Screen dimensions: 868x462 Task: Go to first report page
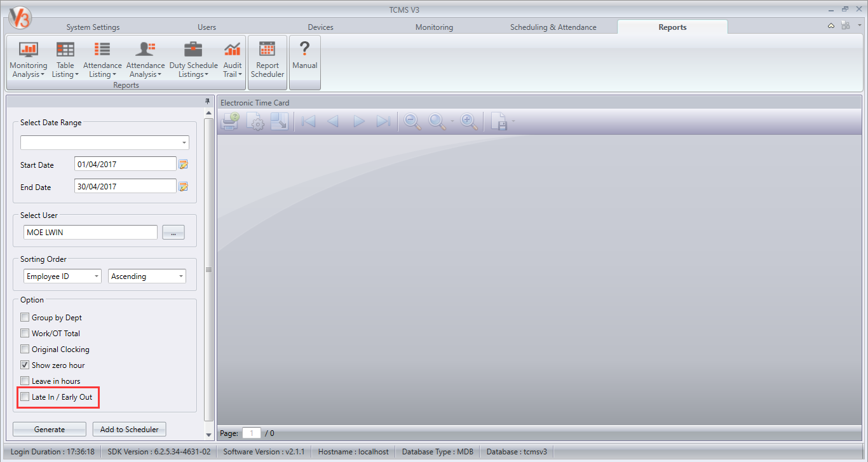coord(309,121)
